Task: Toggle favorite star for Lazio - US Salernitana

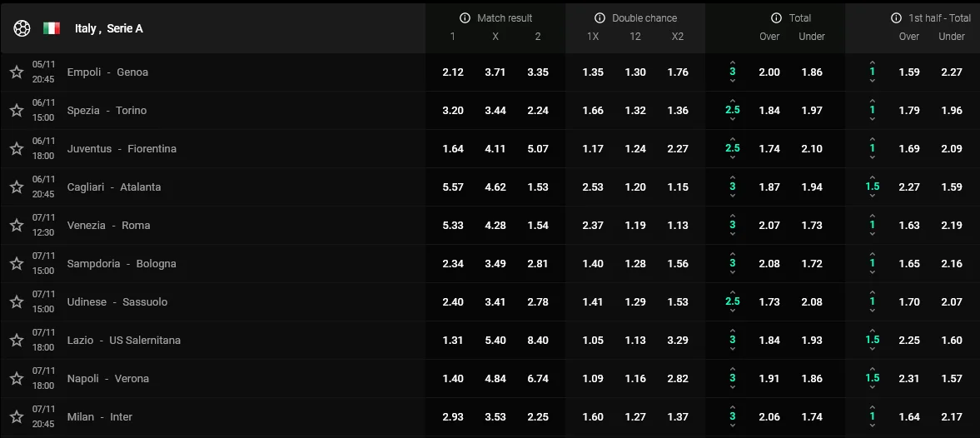Action: tap(17, 341)
